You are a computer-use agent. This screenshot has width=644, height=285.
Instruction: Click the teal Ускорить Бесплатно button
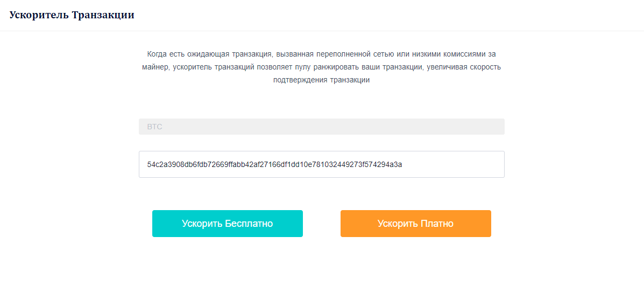click(227, 224)
